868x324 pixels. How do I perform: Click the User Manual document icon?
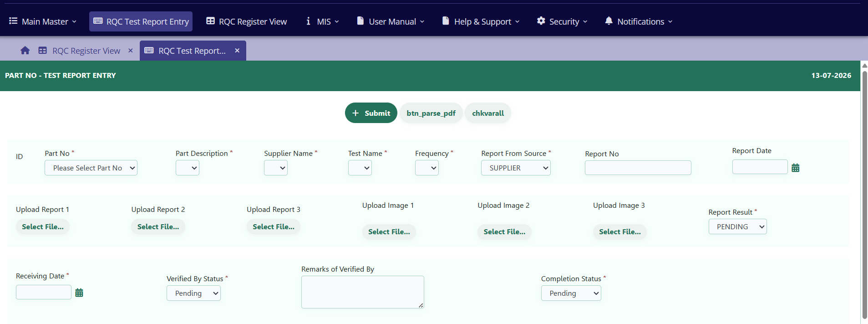pyautogui.click(x=360, y=21)
